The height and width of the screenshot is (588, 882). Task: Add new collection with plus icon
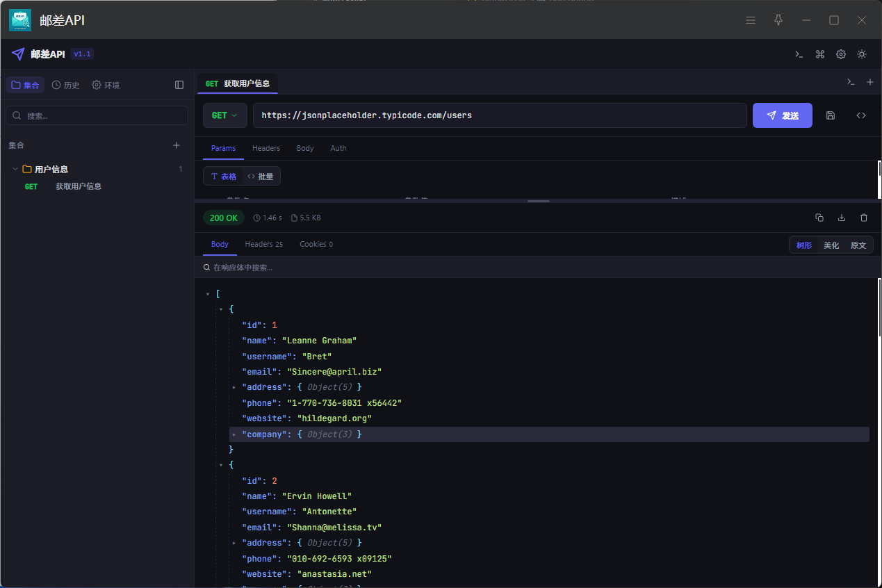[177, 145]
